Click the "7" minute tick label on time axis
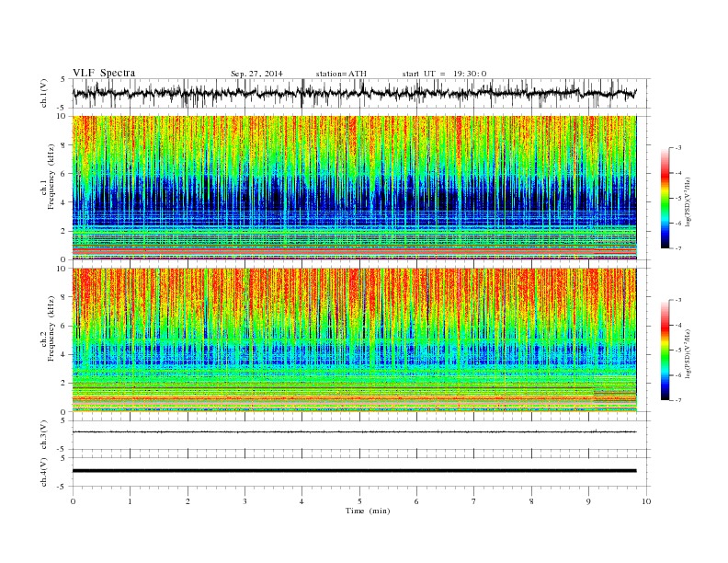This screenshot has width=728, height=563. click(x=474, y=501)
